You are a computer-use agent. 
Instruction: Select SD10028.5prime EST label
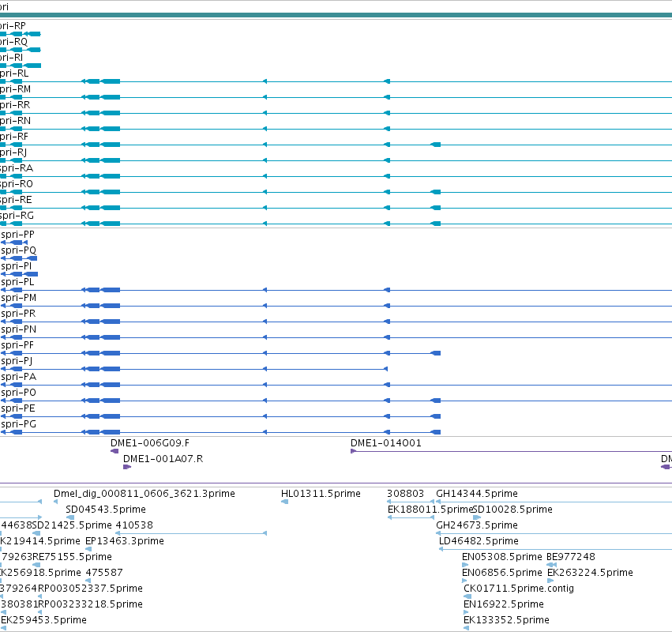tap(512, 510)
